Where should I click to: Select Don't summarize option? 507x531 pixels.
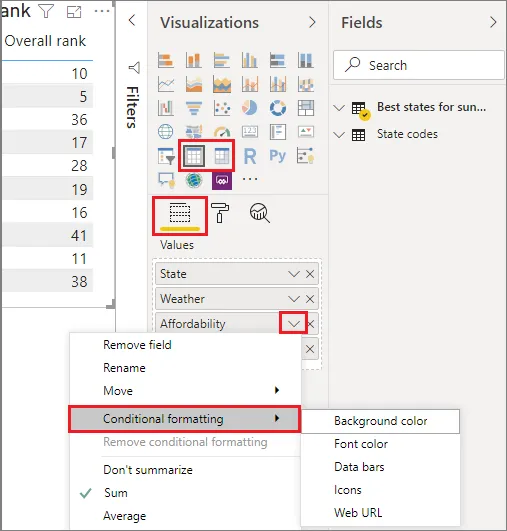pyautogui.click(x=148, y=470)
